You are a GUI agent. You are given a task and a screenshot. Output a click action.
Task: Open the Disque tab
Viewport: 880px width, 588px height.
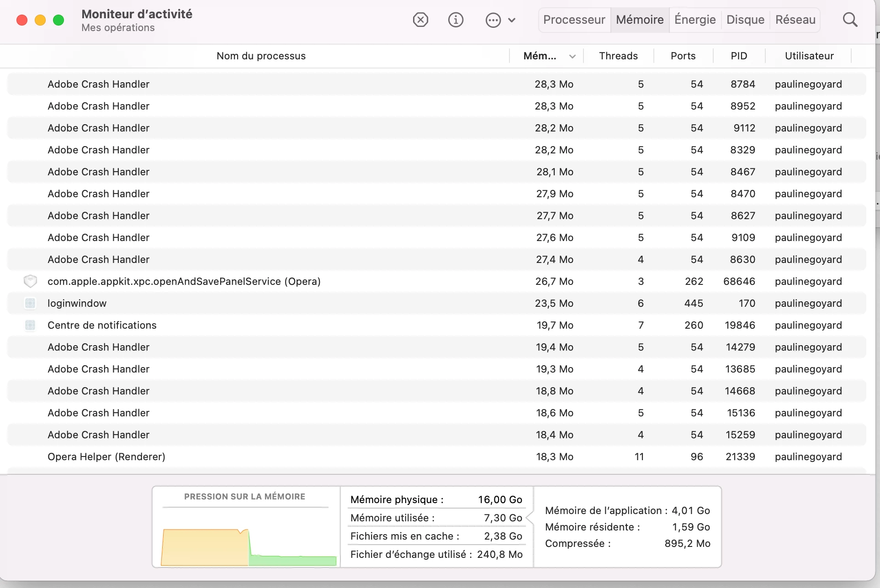point(745,20)
